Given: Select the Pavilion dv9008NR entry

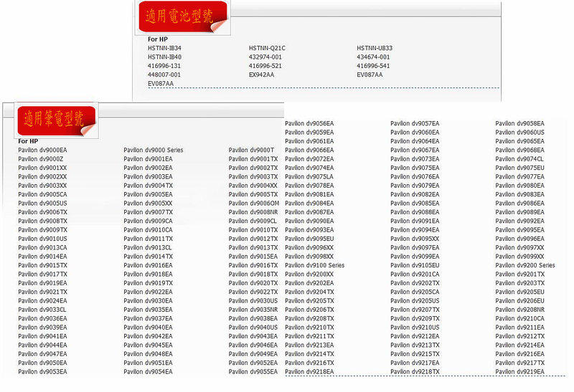Looking at the screenshot, I should click(253, 212).
